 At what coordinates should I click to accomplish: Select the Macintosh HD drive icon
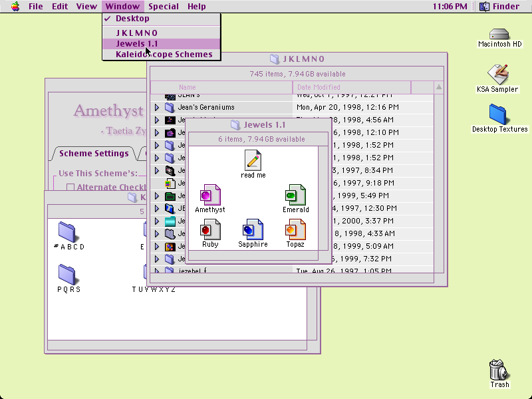pos(499,34)
